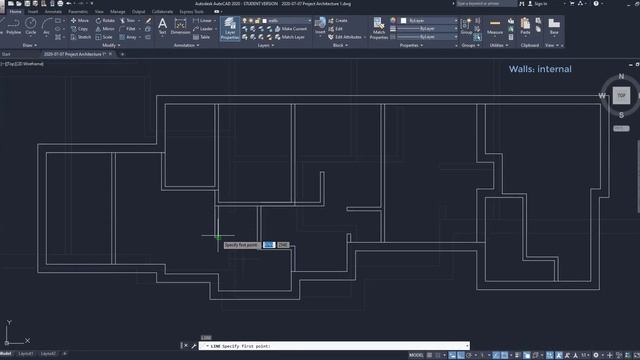This screenshot has height=360, width=640.
Task: Click Edit Attributes
Action: (345, 37)
